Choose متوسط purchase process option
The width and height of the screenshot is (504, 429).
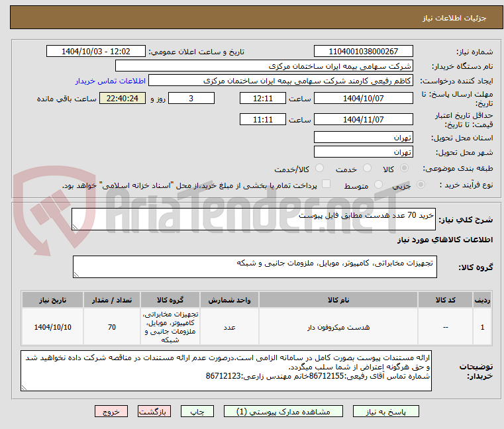click(379, 185)
